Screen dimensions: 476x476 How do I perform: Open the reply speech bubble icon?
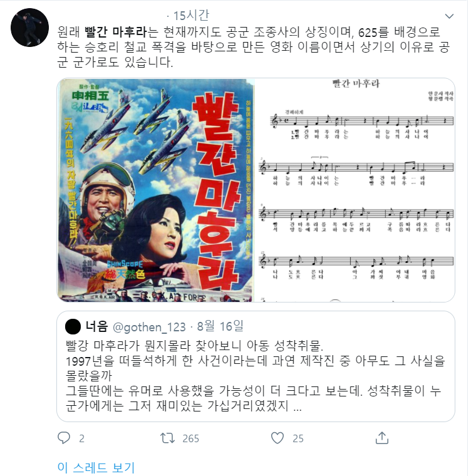point(64,438)
